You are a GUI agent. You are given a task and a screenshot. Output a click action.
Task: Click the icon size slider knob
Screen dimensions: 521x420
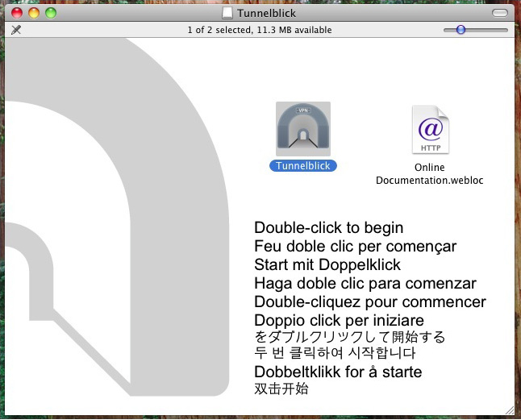point(461,30)
